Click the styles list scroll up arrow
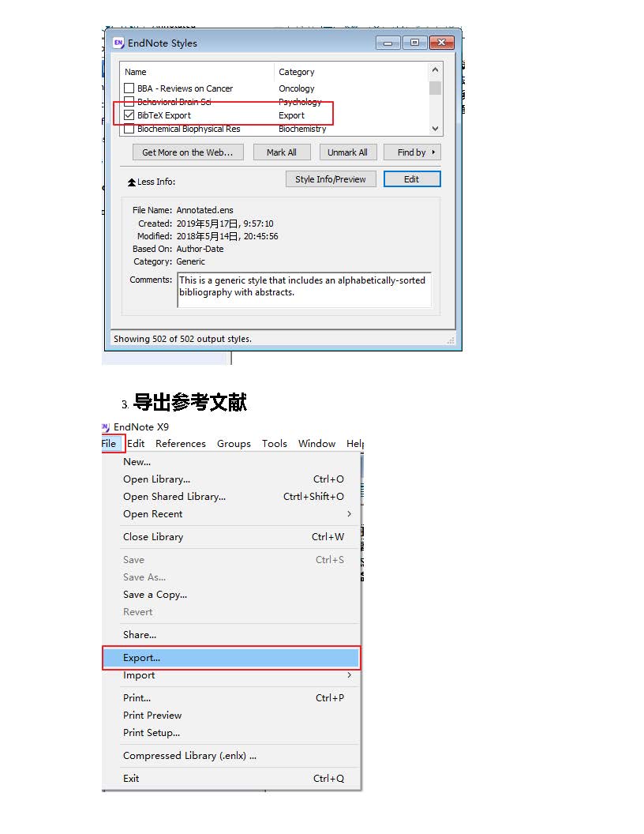The image size is (644, 834). point(435,69)
